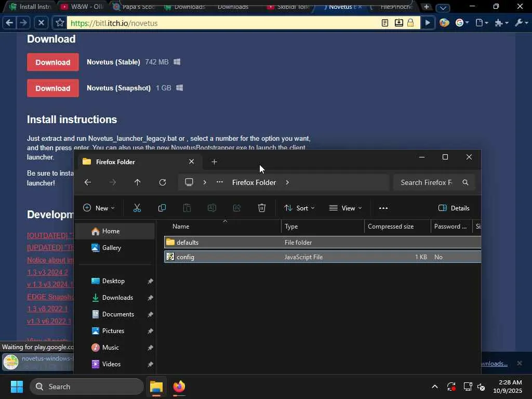Open the [UPDATED] devlog link
The image size is (532, 399).
pyautogui.click(x=50, y=247)
